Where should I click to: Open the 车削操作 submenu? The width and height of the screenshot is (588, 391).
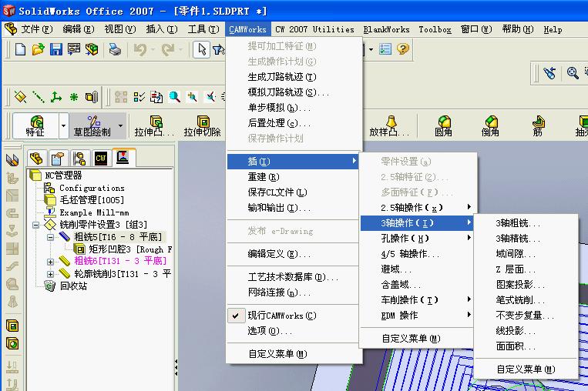click(416, 300)
